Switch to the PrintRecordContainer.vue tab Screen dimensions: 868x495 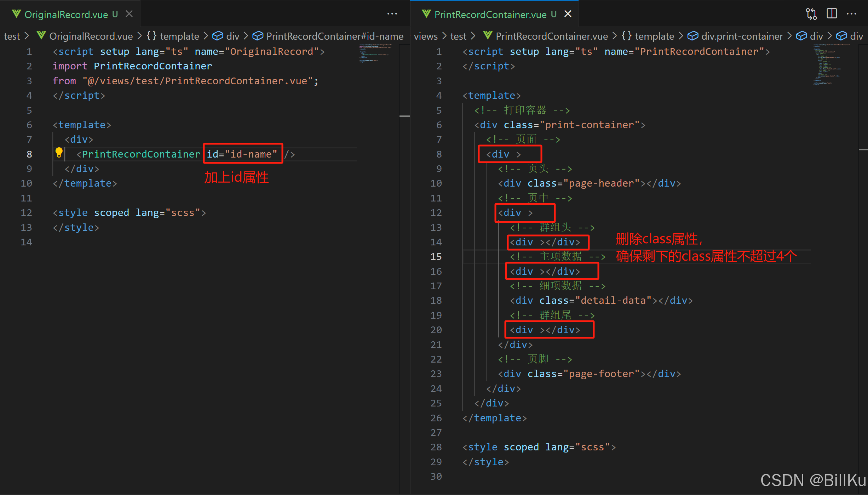[x=490, y=15]
